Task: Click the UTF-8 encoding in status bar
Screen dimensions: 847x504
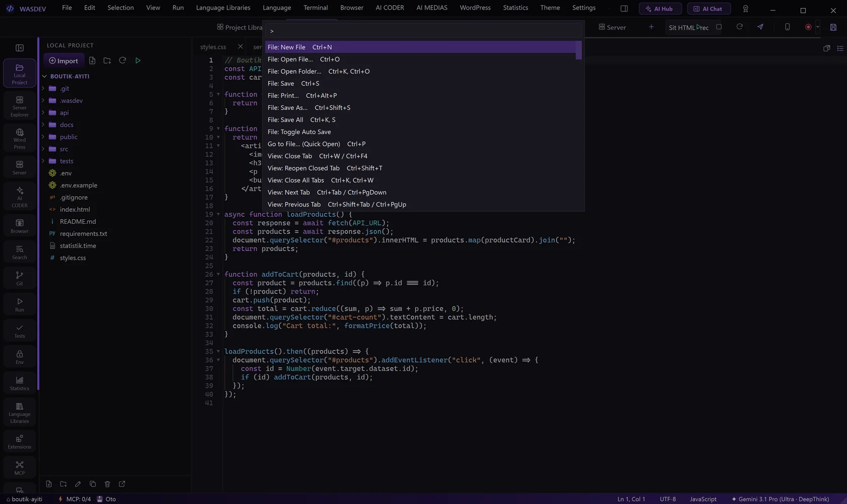Action: [668, 499]
